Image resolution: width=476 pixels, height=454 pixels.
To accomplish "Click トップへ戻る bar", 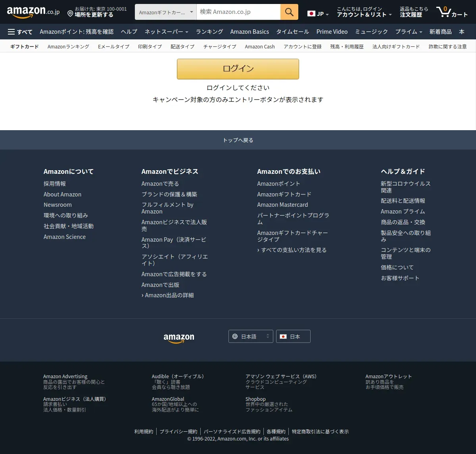I will coord(238,140).
